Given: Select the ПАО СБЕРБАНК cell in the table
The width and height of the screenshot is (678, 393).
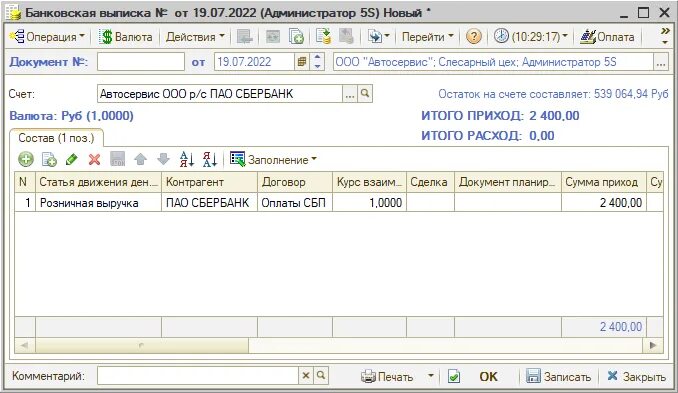Looking at the screenshot, I should pyautogui.click(x=210, y=203).
